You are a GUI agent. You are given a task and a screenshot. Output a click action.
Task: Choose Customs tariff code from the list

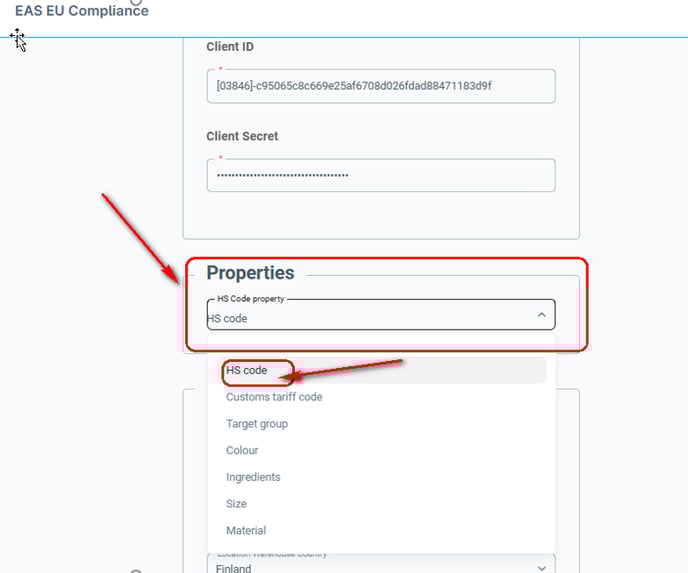click(x=381, y=397)
